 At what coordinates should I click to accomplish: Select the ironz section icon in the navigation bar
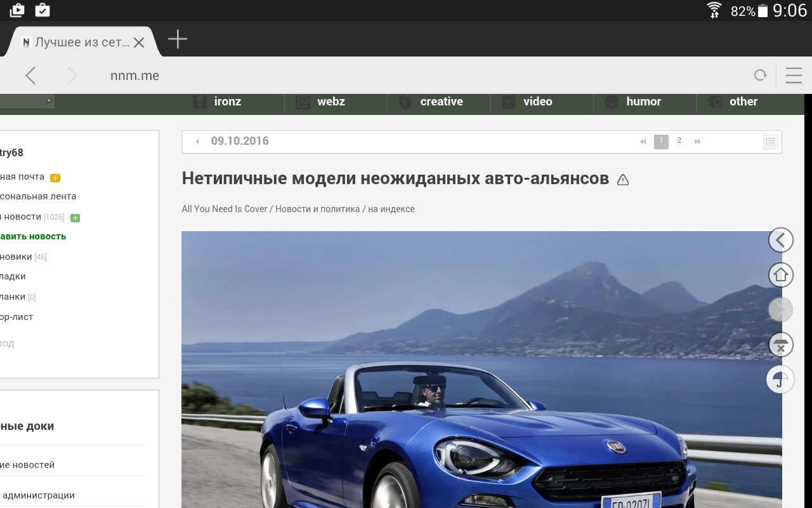pyautogui.click(x=200, y=102)
